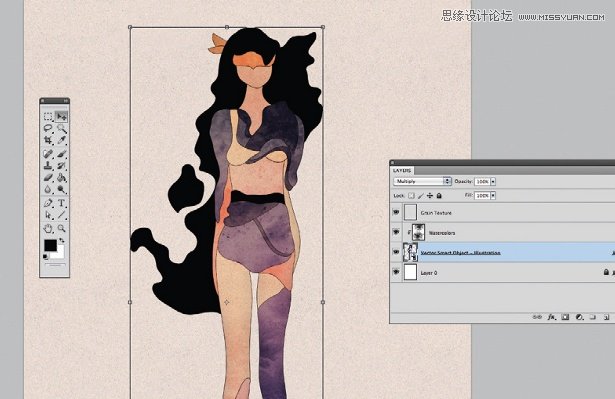Viewport: 615px width, 399px height.
Task: Select the Healing Brush tool
Action: point(48,153)
